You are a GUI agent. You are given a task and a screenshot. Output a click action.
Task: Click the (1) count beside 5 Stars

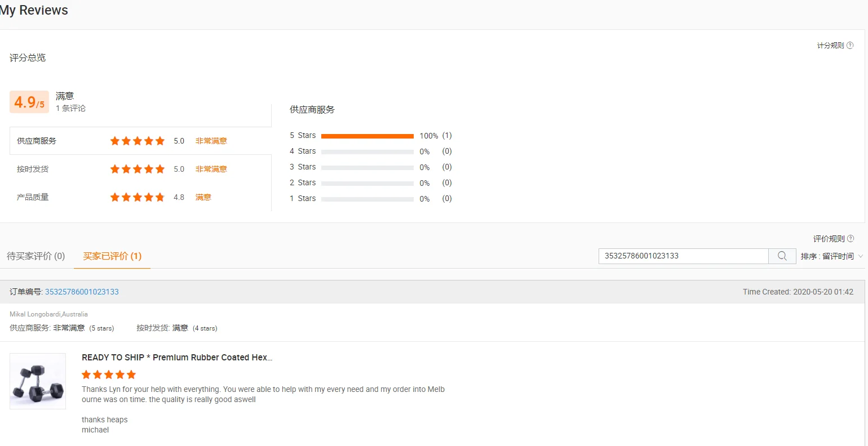tap(447, 136)
